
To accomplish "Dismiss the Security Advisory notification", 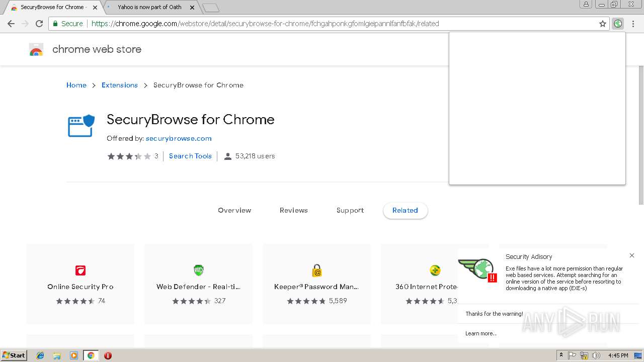I will pos(632,255).
